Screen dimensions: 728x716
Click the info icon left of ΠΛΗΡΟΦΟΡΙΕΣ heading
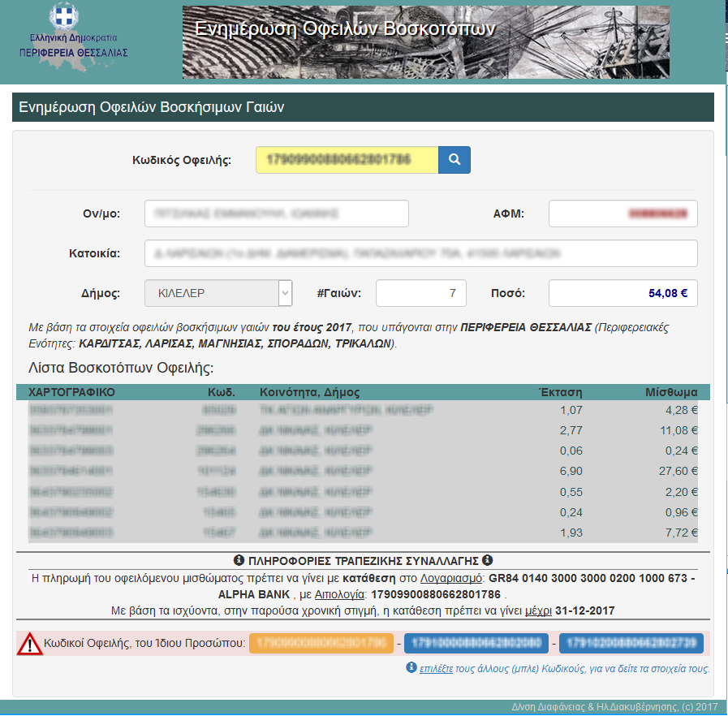coord(239,560)
